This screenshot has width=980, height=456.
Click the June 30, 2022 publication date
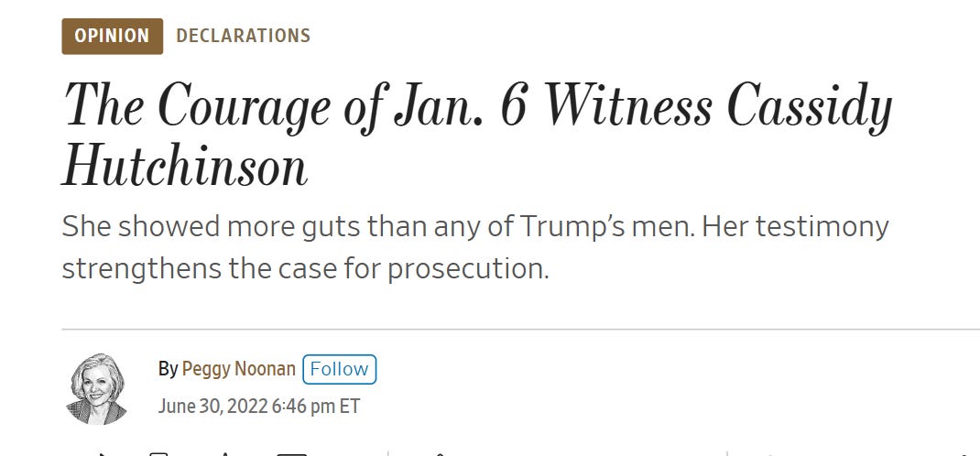[x=212, y=406]
